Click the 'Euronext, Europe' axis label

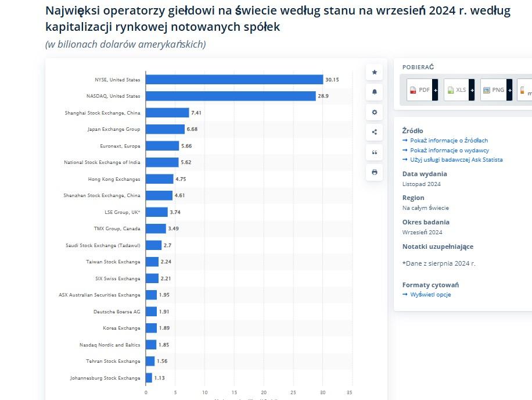pos(120,146)
